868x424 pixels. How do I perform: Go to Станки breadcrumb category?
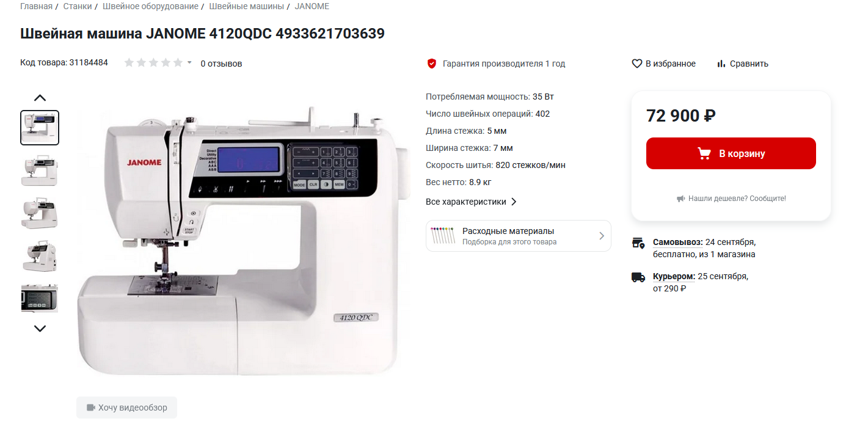click(77, 6)
